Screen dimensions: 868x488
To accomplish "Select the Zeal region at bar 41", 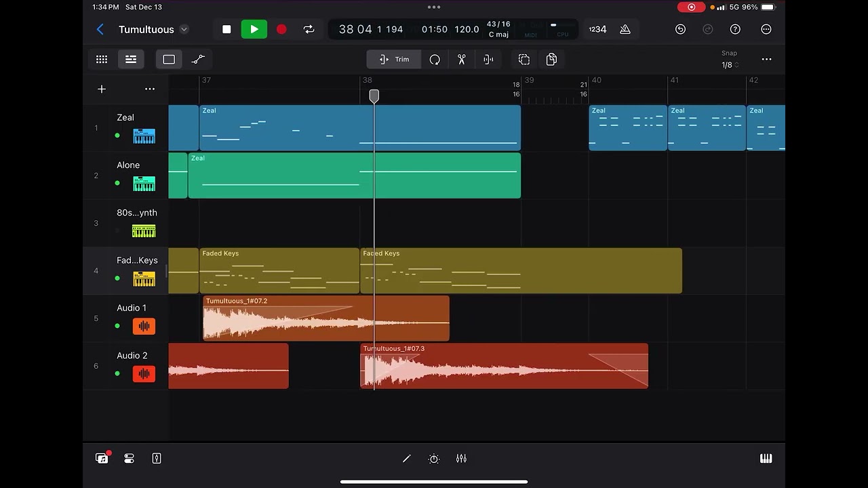I will 707,128.
